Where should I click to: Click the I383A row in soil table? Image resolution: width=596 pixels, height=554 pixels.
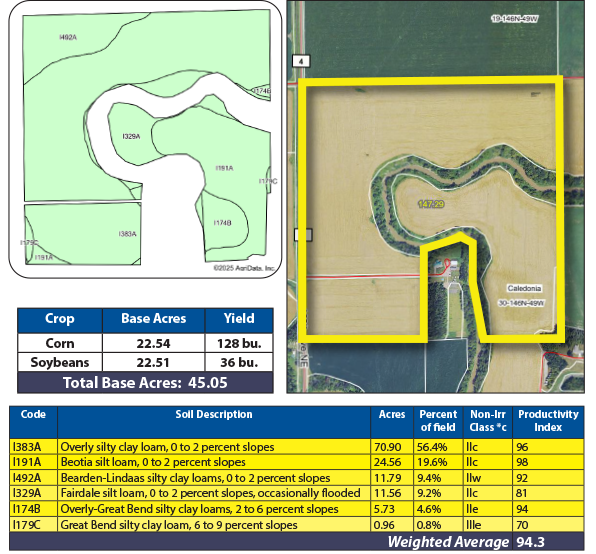pos(296,446)
